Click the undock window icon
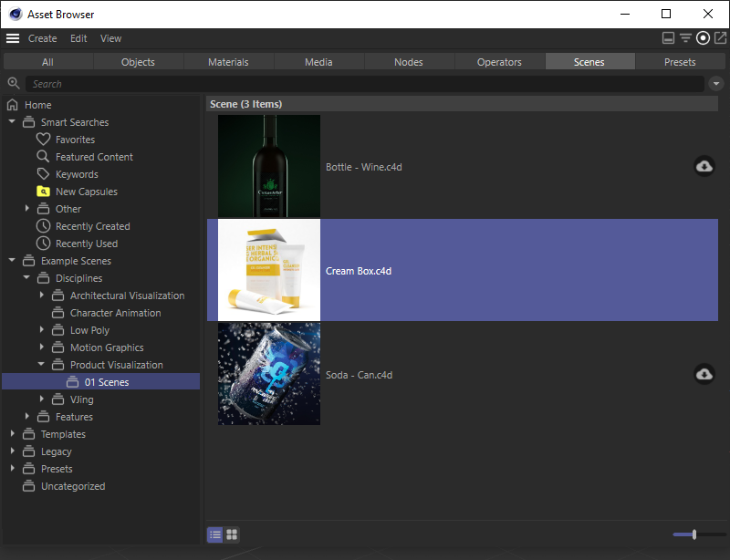 click(x=720, y=37)
